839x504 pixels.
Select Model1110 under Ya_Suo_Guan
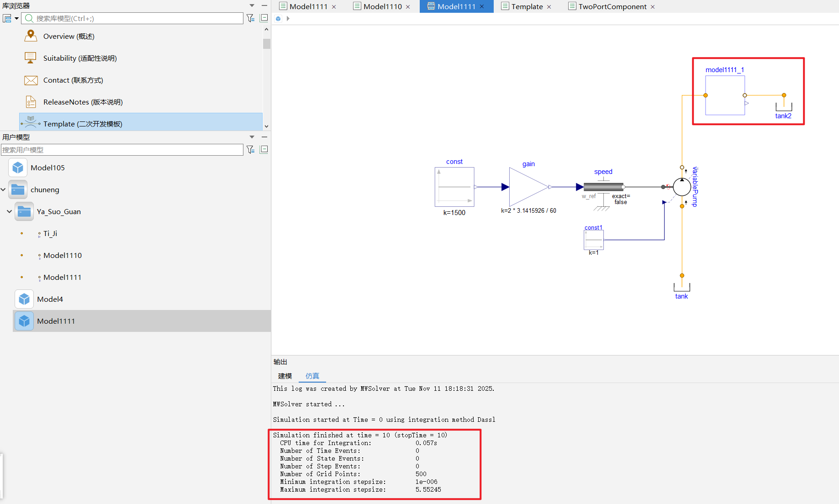[63, 256]
